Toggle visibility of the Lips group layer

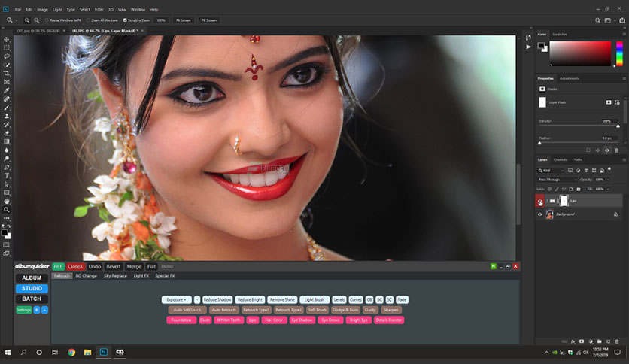click(540, 201)
